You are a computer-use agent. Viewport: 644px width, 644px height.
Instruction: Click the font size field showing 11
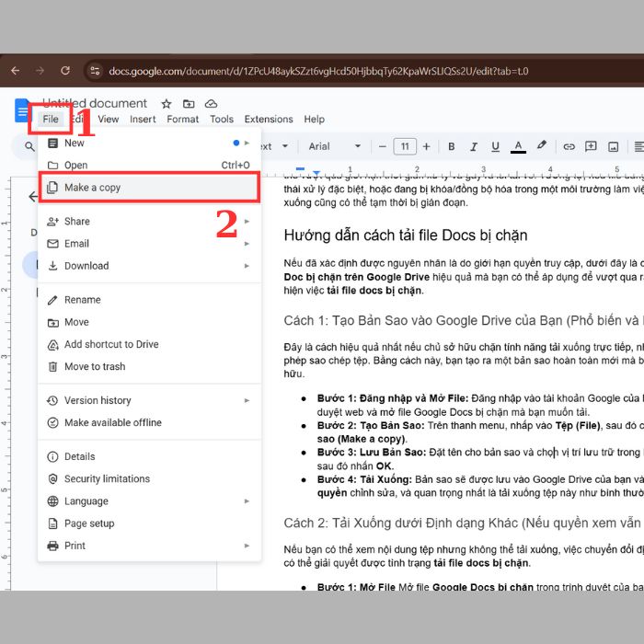(405, 146)
